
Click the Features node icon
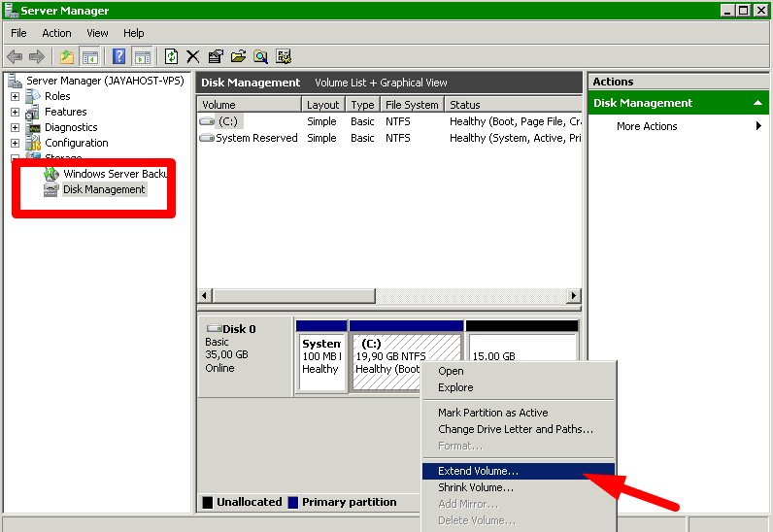[x=33, y=112]
